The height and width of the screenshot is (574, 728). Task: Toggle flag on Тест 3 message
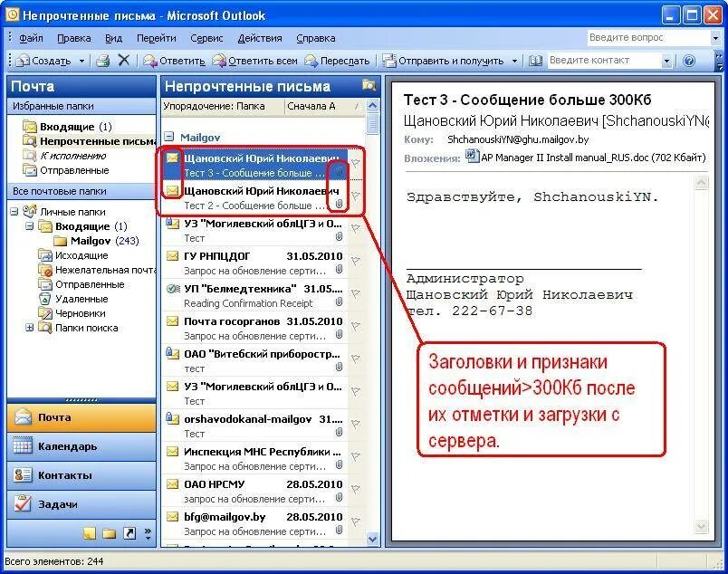pos(356,163)
